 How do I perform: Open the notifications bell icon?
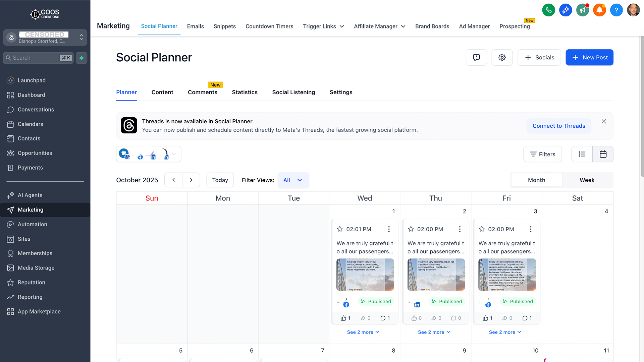pyautogui.click(x=599, y=10)
